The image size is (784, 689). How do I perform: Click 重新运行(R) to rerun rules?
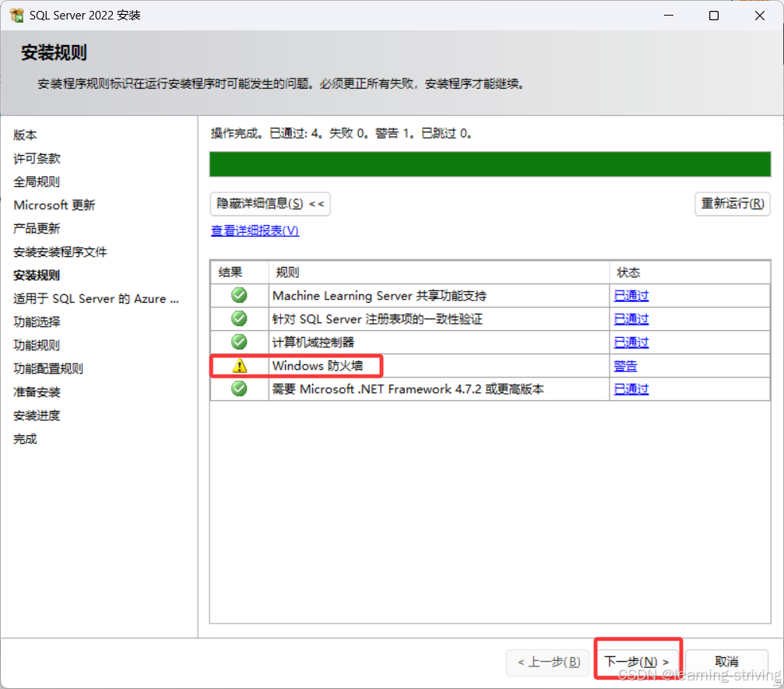[x=732, y=204]
